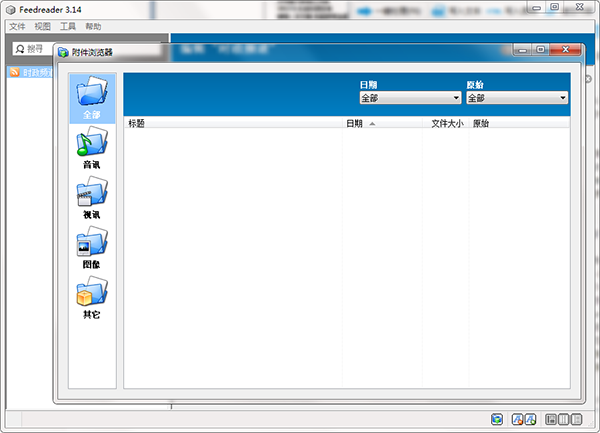The height and width of the screenshot is (433, 600).
Task: Select the 图像 image folder icon
Action: click(x=92, y=247)
